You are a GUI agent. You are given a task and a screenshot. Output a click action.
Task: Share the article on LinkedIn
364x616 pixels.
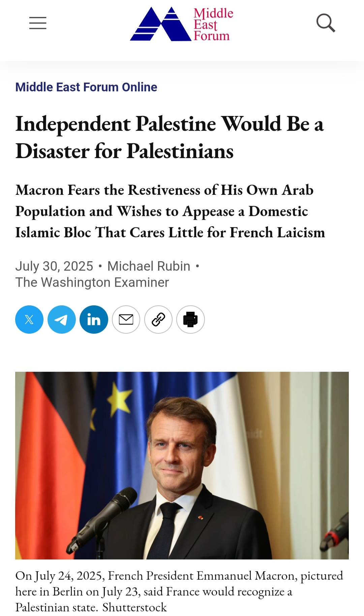tap(94, 319)
